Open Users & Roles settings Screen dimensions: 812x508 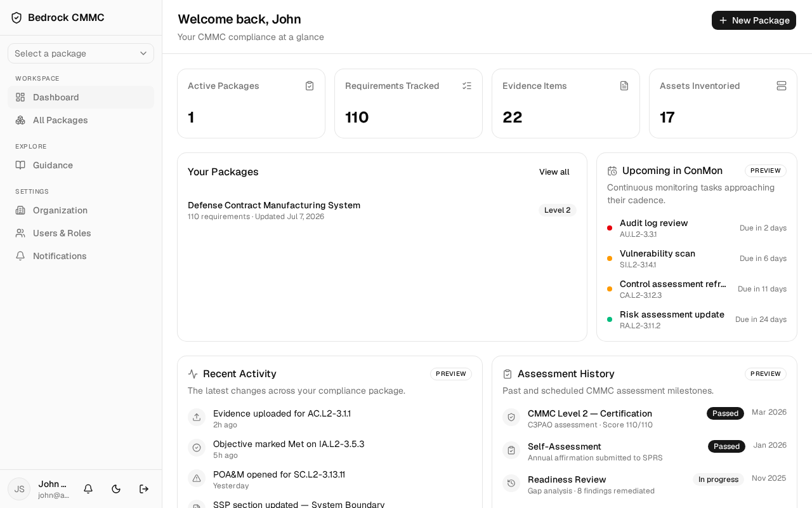coord(81,233)
